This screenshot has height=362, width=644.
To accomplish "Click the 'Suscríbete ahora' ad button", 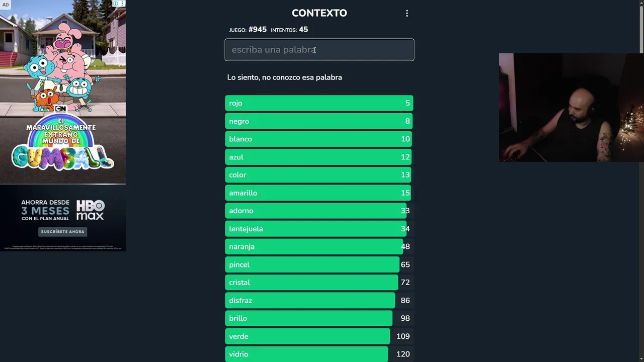I will pyautogui.click(x=62, y=232).
